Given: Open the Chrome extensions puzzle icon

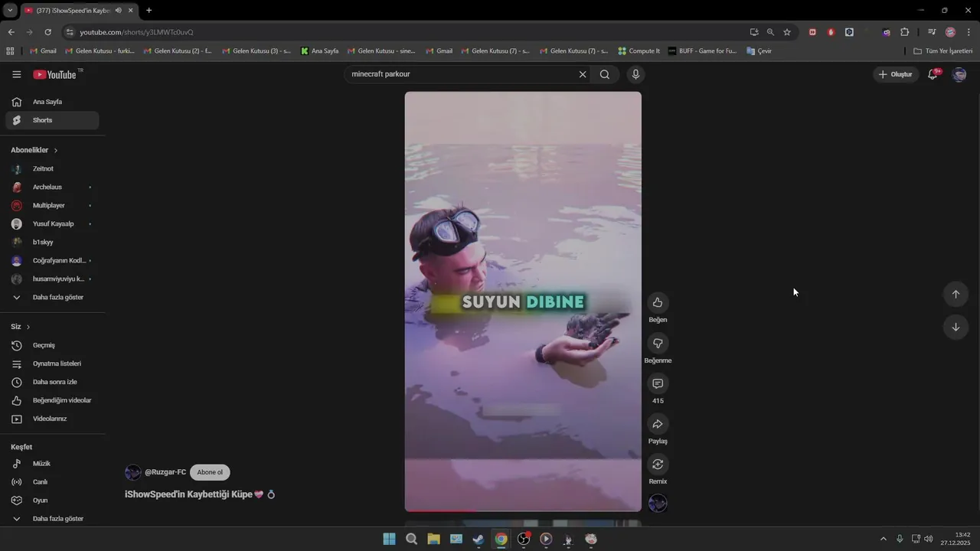Looking at the screenshot, I should point(905,32).
